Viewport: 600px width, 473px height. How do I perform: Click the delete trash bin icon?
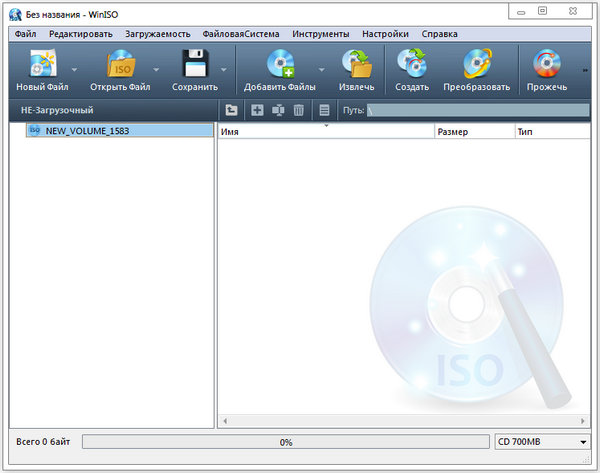(298, 110)
